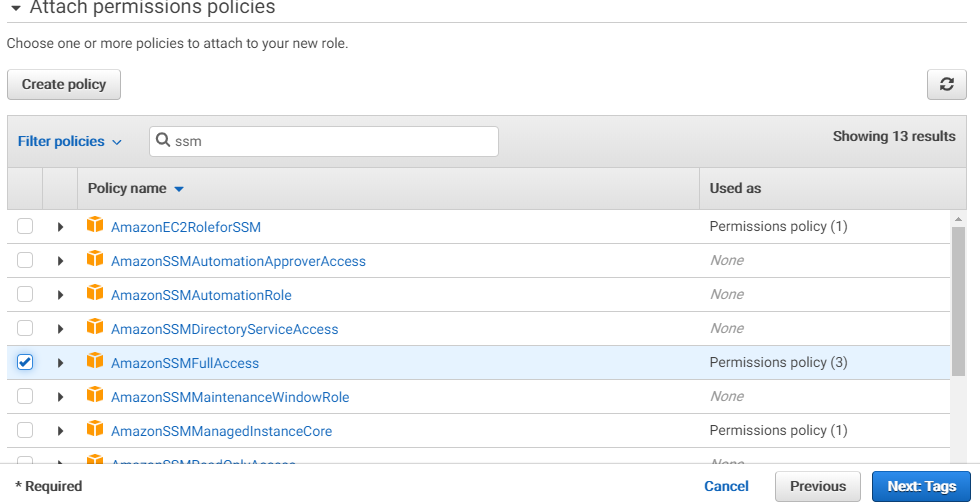Screen dimensions: 980x503
Task: Check the AmazonEC2RoleforSSM policy checkbox
Action: (x=25, y=226)
